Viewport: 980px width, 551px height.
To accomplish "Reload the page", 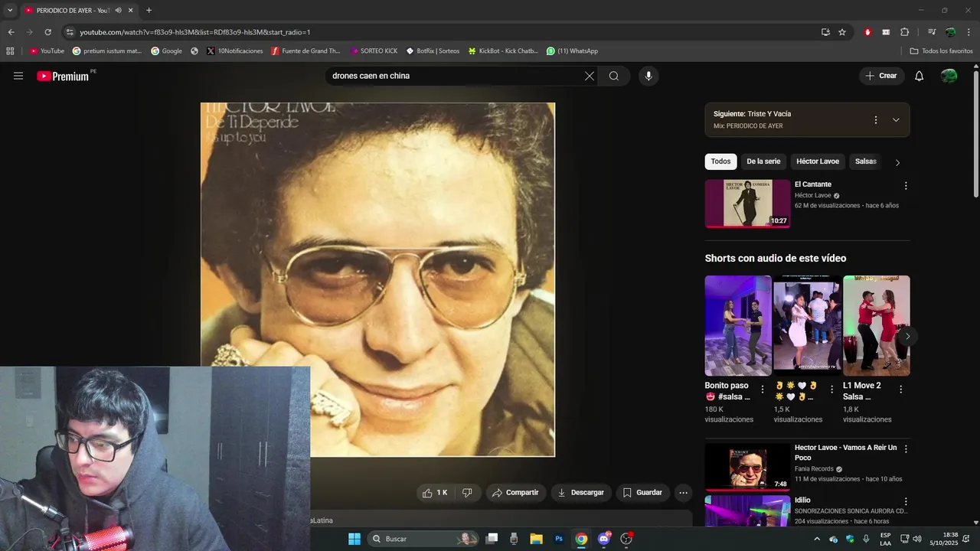I will 47,32.
